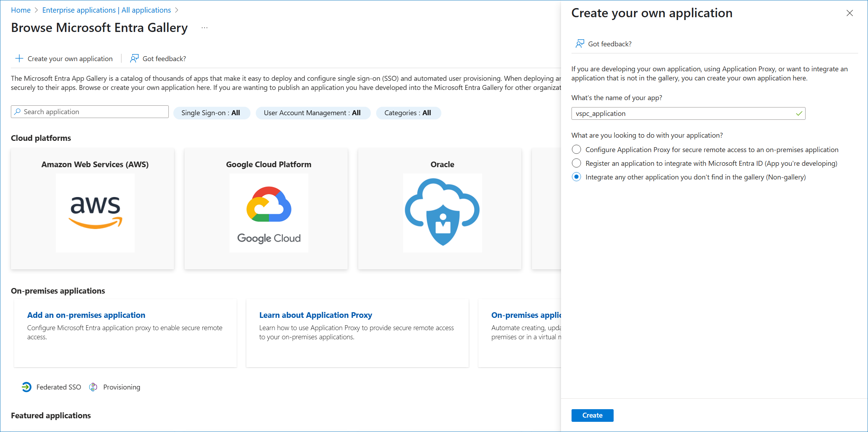
Task: Select the Non-gallery integration radio option
Action: point(576,177)
